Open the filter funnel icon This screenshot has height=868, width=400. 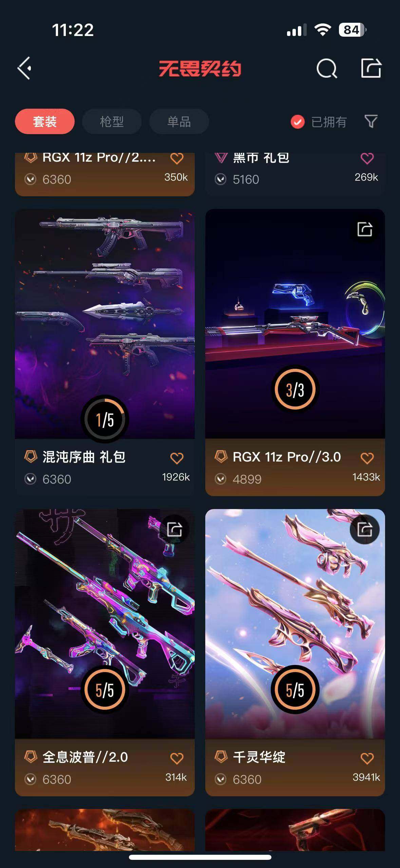[371, 121]
